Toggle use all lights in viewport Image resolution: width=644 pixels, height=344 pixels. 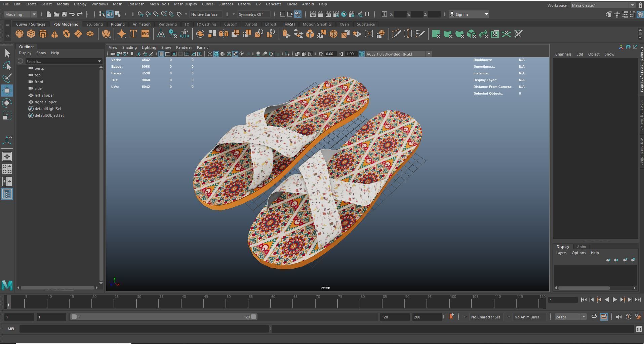coord(242,54)
